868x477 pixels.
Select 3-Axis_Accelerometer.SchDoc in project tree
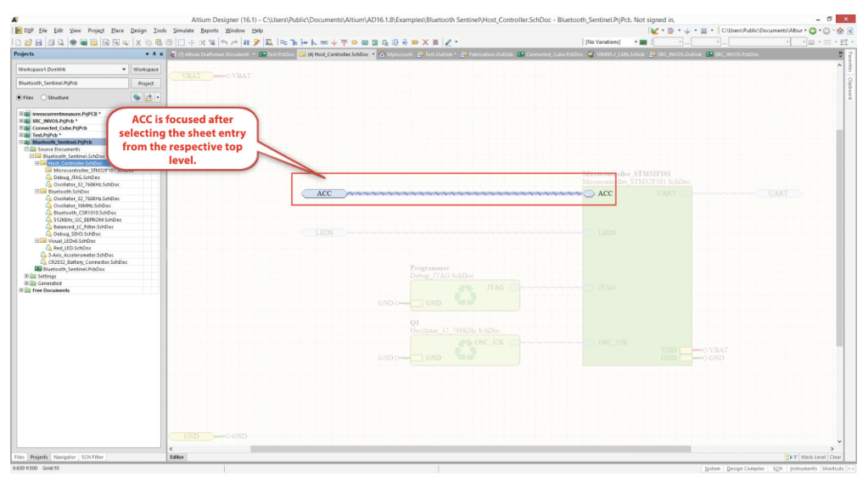coord(81,255)
